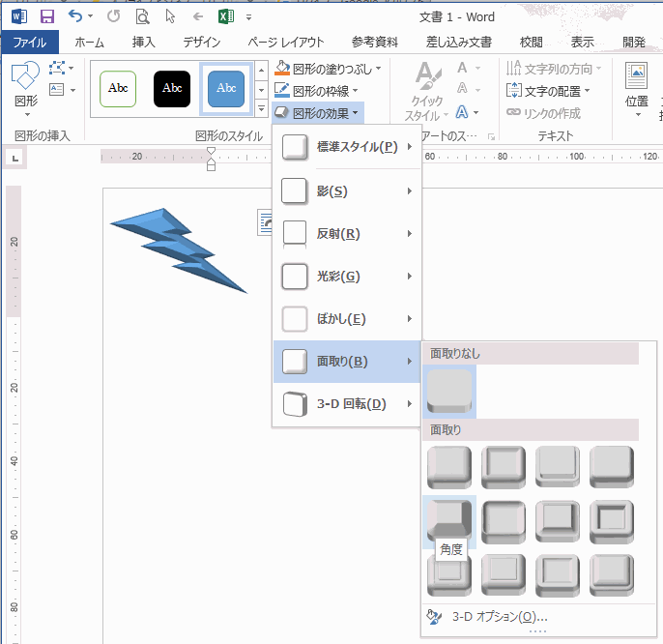Apply blue filled Abc shape style
The width and height of the screenshot is (663, 644).
pyautogui.click(x=226, y=88)
